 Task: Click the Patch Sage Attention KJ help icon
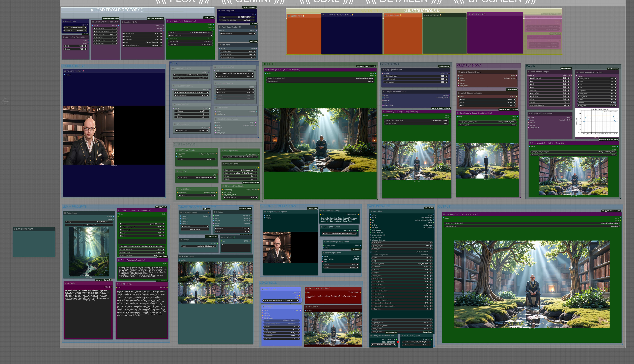pos(256,27)
